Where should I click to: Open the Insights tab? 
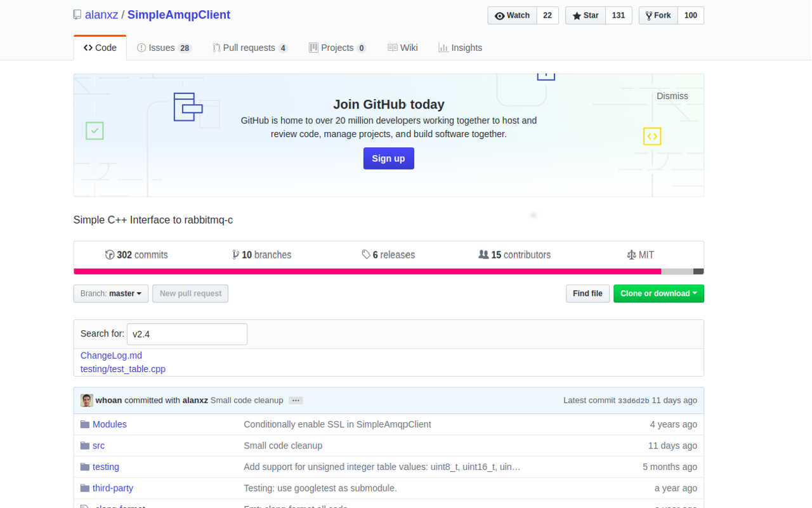(x=461, y=48)
